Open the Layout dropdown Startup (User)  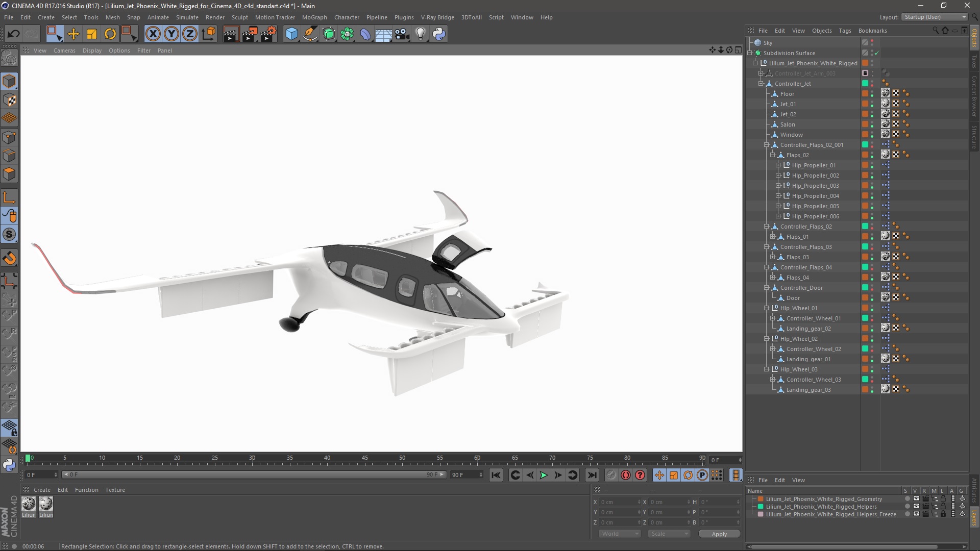point(935,17)
